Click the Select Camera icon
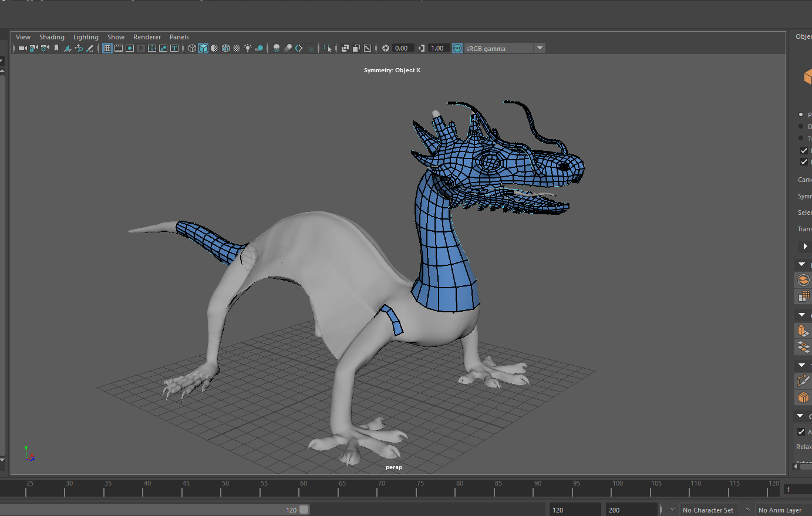812x516 pixels. [22, 48]
